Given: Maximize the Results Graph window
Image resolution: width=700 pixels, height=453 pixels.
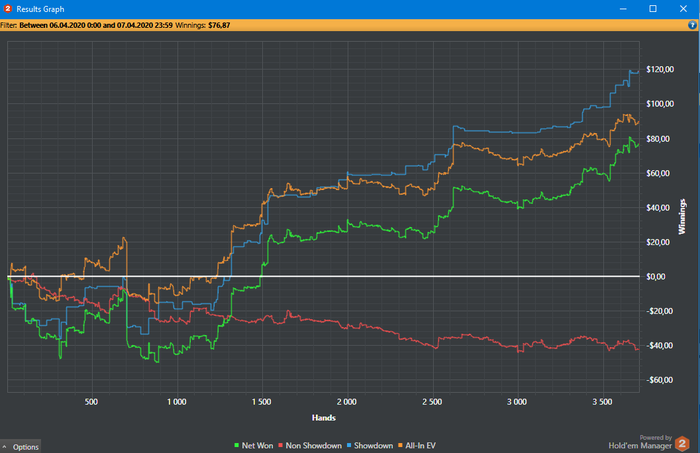Looking at the screenshot, I should tap(653, 9).
